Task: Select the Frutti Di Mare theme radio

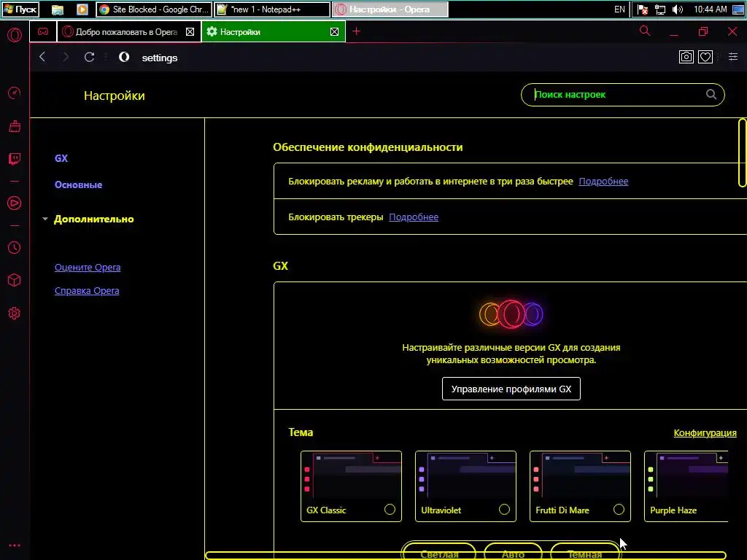Action: [619, 510]
